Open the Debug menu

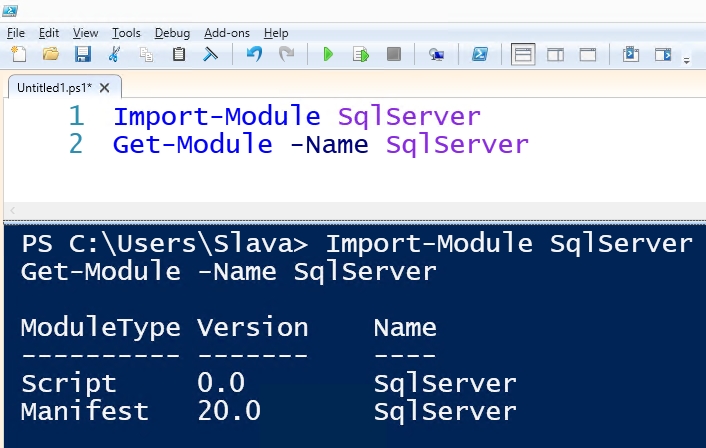(x=172, y=33)
